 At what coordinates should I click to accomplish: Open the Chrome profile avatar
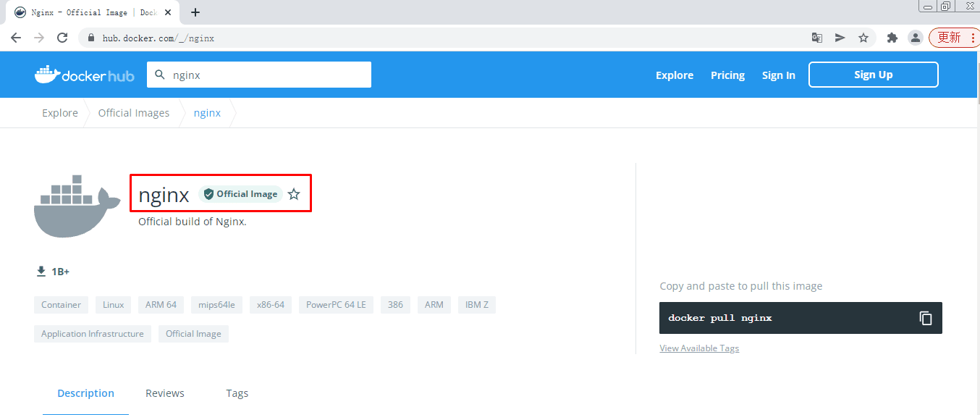pos(916,38)
